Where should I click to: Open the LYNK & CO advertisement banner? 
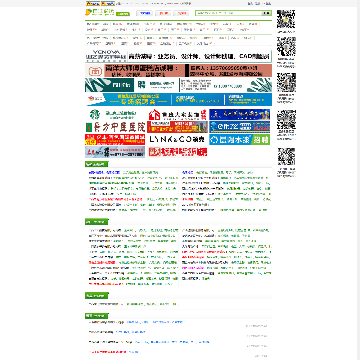coord(177,139)
